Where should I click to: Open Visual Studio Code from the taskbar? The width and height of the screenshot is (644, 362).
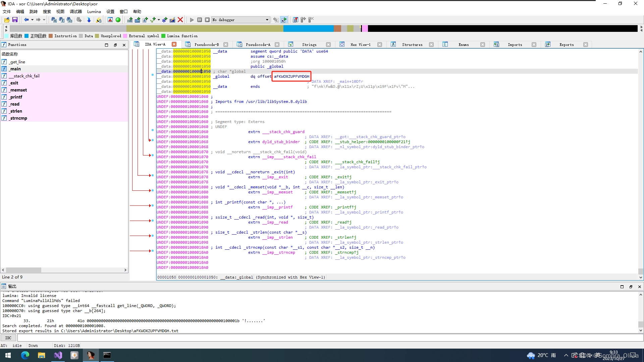point(58,355)
